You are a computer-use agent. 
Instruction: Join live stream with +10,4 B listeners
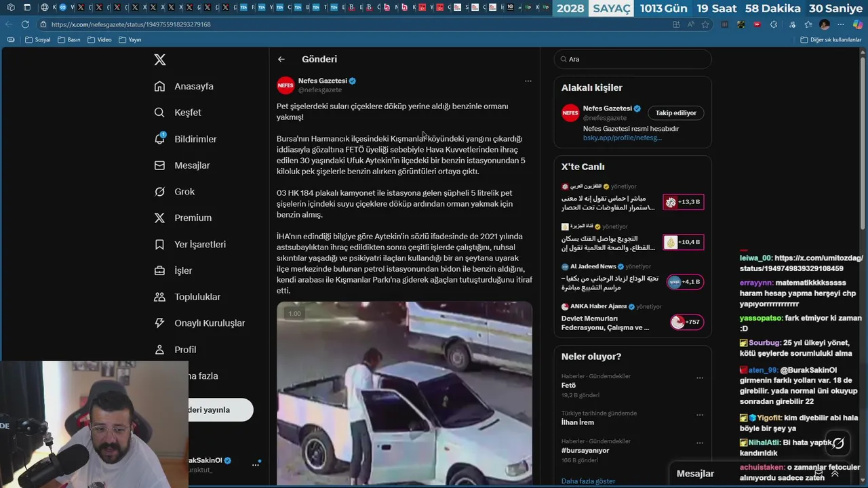pyautogui.click(x=684, y=242)
